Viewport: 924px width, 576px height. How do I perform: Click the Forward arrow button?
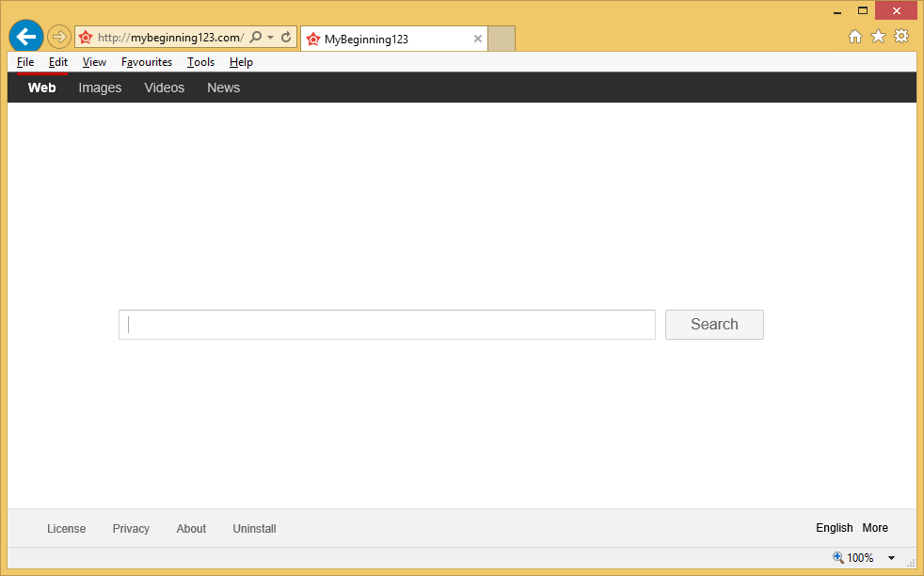click(59, 38)
